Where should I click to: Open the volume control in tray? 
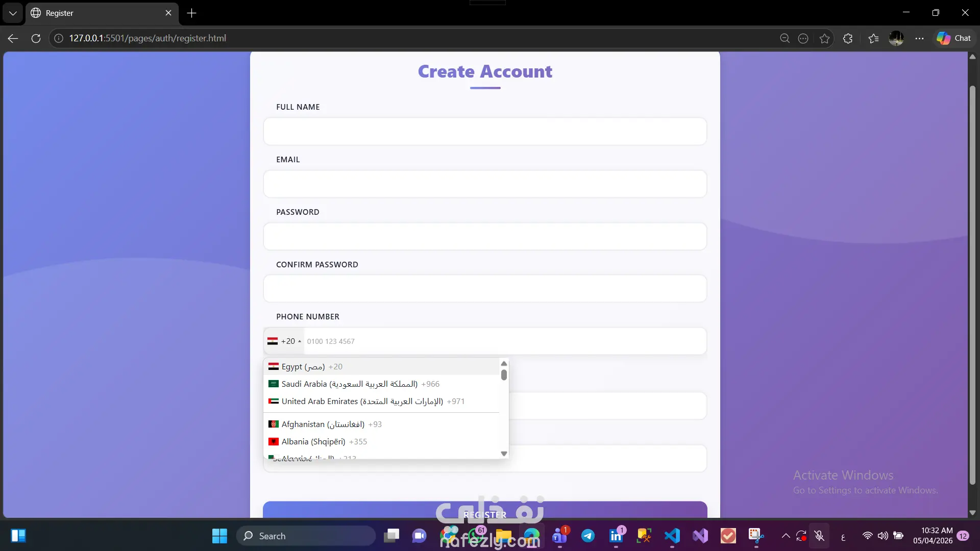pyautogui.click(x=883, y=536)
